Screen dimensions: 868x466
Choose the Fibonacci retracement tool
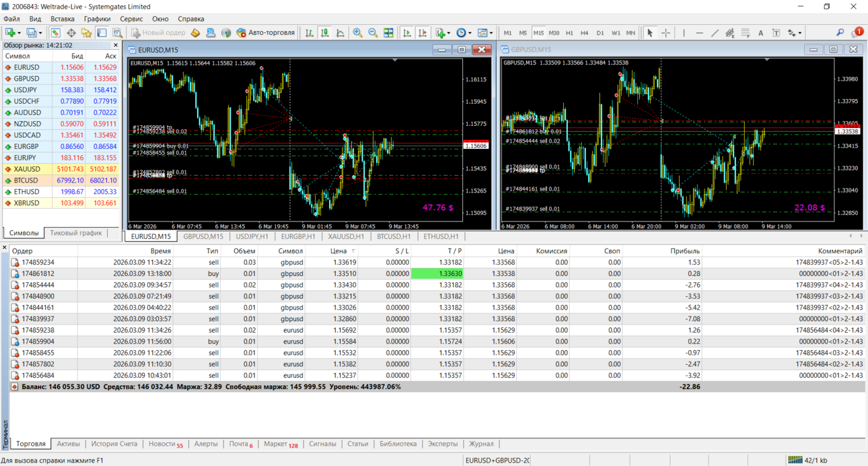pyautogui.click(x=746, y=32)
